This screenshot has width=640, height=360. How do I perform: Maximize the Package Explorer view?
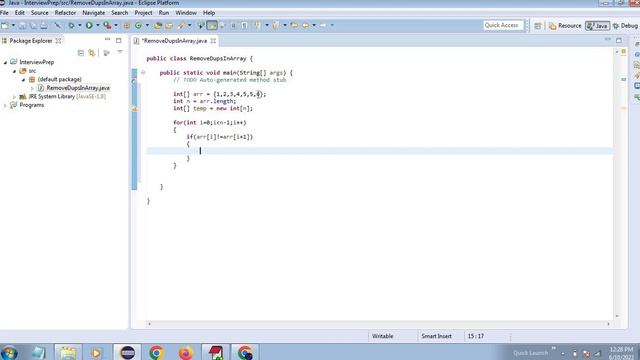tap(118, 40)
